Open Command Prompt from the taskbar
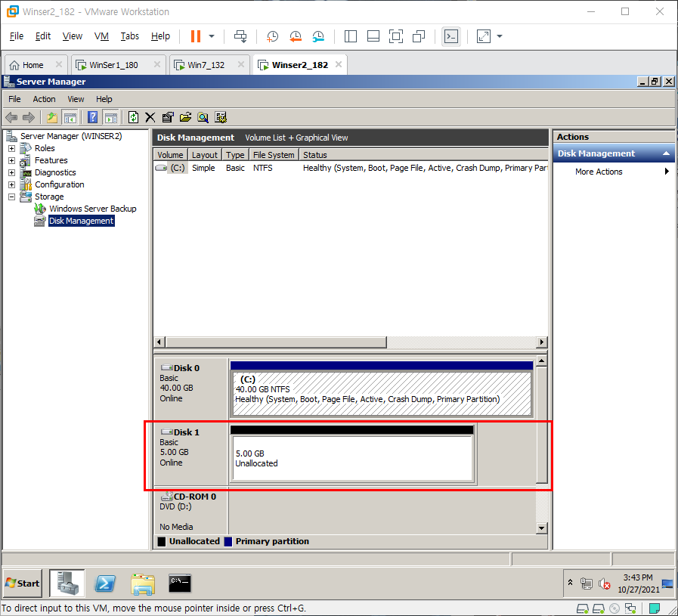 (x=180, y=583)
